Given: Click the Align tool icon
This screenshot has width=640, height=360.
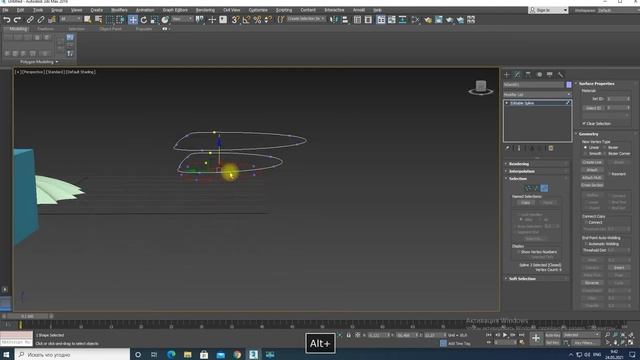Looking at the screenshot, I should click(345, 20).
